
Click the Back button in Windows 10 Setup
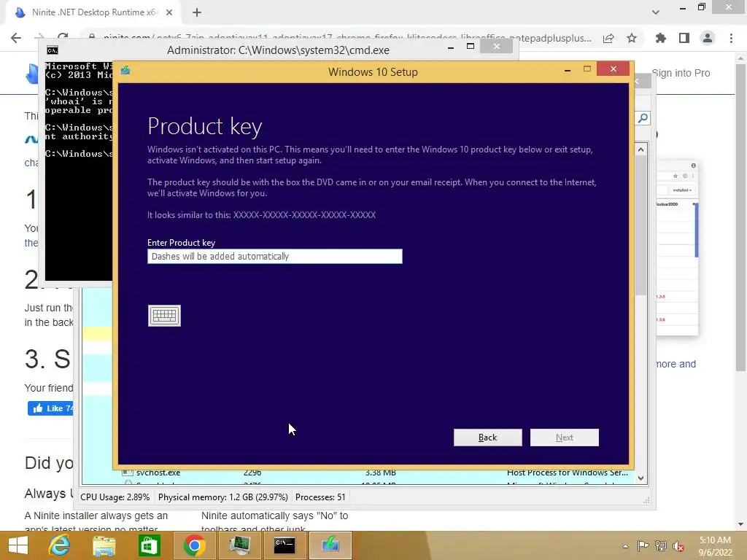pos(488,437)
